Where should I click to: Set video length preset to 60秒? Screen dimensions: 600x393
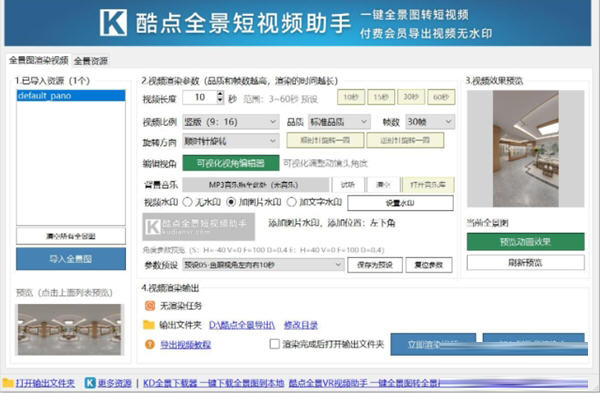441,97
